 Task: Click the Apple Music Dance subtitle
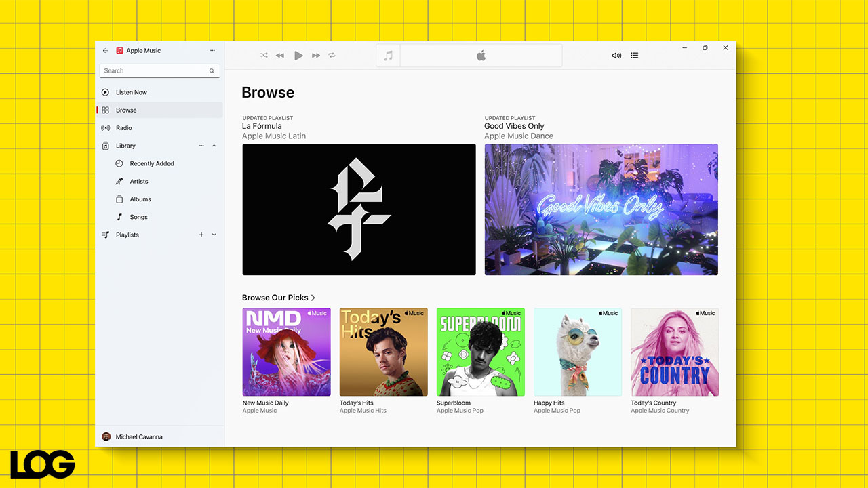click(519, 136)
